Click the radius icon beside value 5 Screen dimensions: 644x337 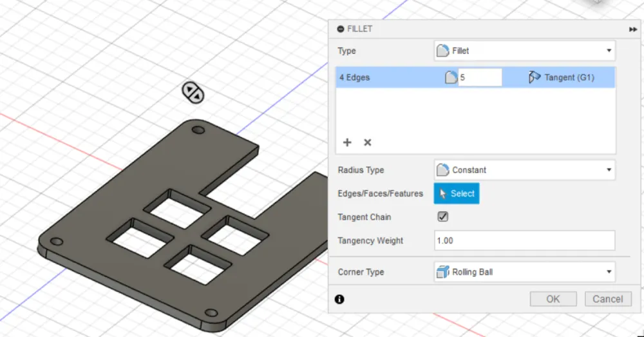tap(451, 78)
